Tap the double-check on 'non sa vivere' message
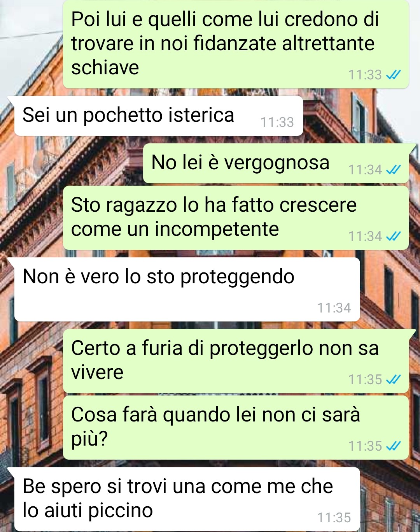The width and height of the screenshot is (420, 532). (393, 379)
